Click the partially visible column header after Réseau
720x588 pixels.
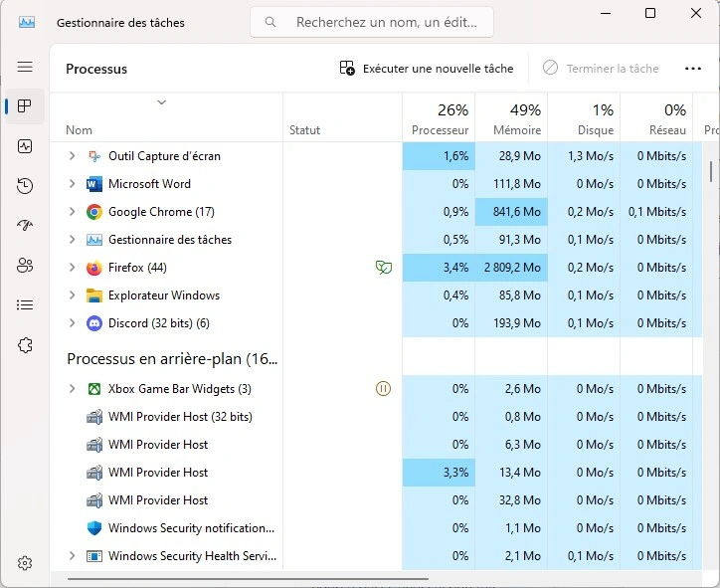pos(707,117)
